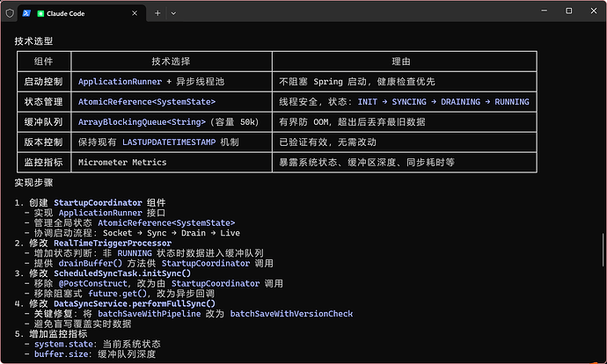The image size is (607, 364).
Task: Click the 监控指标 table cell
Action: [x=43, y=162]
